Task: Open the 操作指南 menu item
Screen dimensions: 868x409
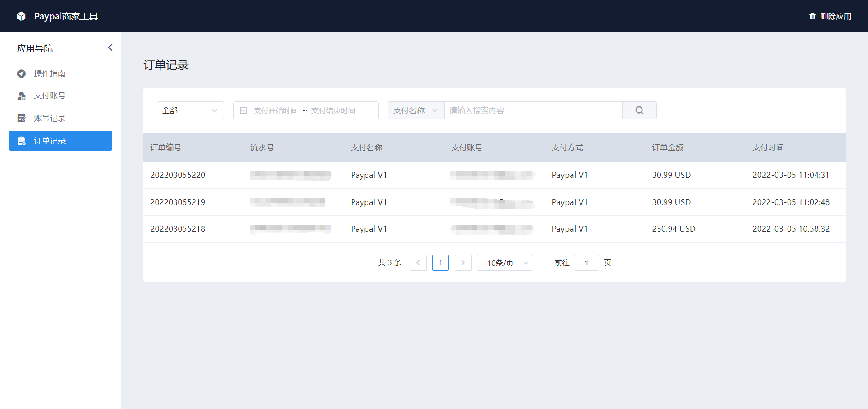Action: pos(61,73)
